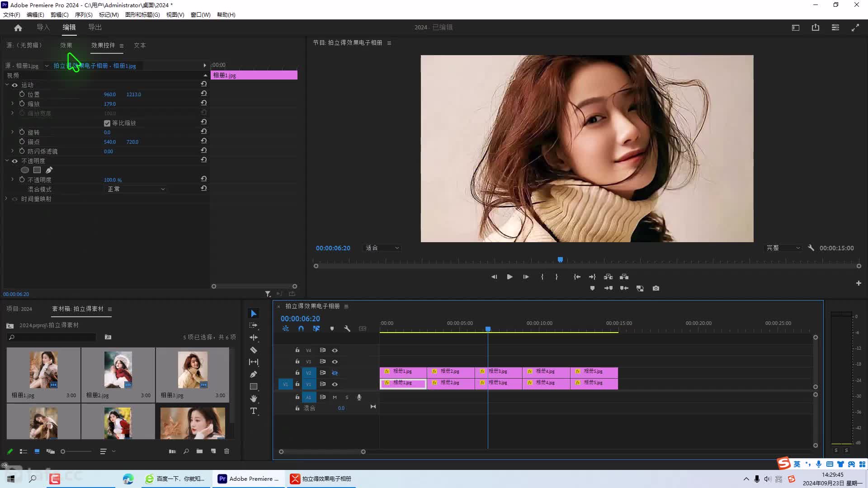Screen dimensions: 868x488
Task: Toggle V4 track output eye
Action: 335,351
